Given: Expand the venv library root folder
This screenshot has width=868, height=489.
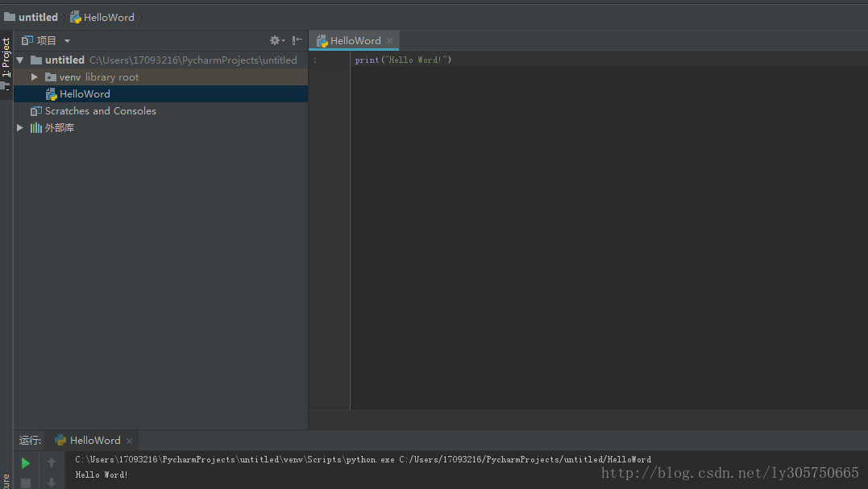Looking at the screenshot, I should point(35,77).
